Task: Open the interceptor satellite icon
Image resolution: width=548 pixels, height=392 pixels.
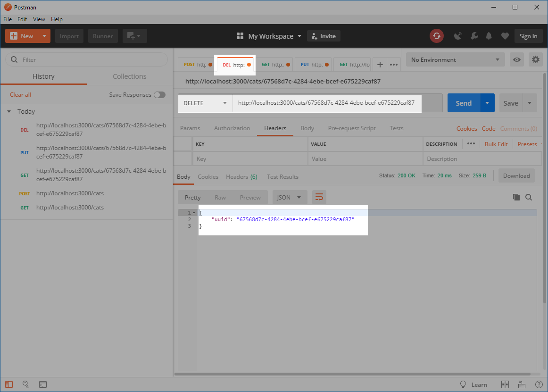Action: coord(457,36)
